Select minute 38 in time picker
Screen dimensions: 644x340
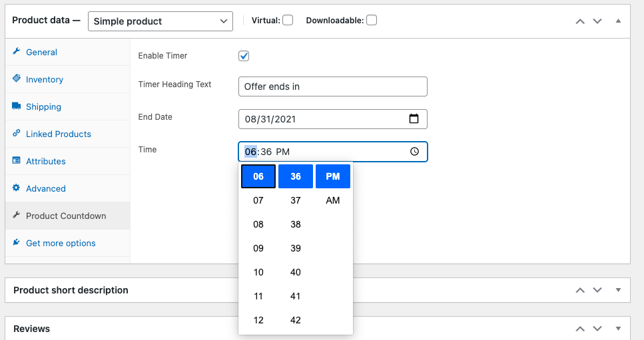click(296, 224)
